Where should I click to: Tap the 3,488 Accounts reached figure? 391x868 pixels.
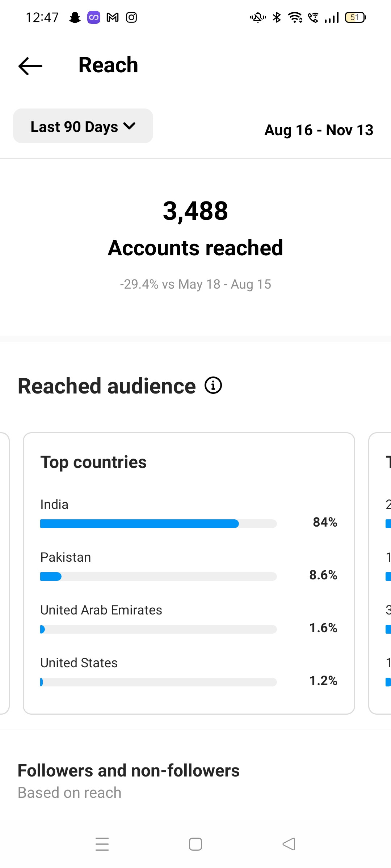click(195, 211)
